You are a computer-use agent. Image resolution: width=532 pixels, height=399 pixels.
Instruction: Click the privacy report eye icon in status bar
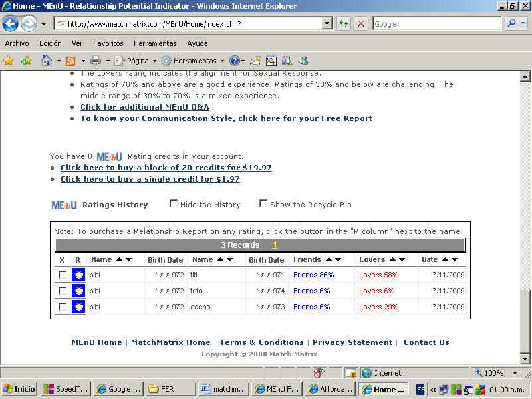point(319,373)
